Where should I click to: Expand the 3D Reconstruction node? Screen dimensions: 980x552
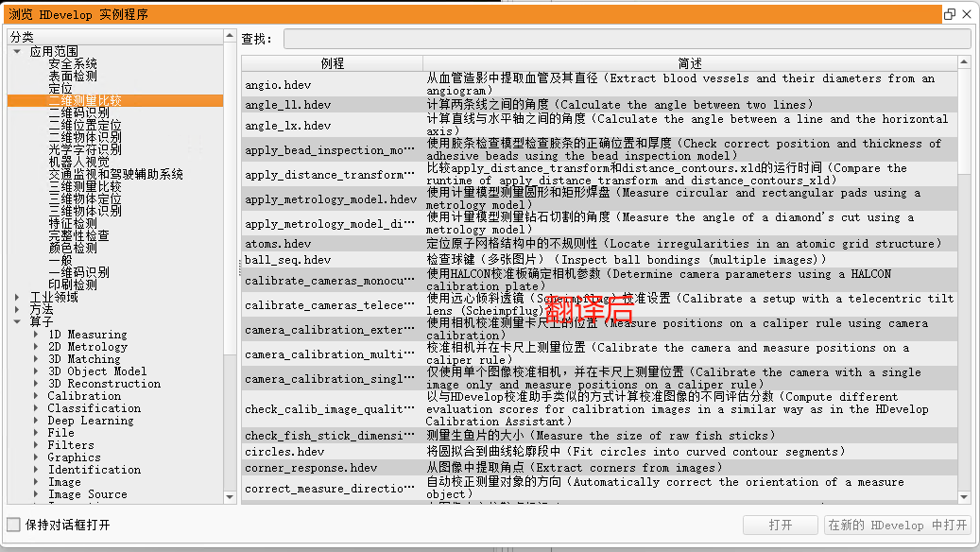click(36, 383)
